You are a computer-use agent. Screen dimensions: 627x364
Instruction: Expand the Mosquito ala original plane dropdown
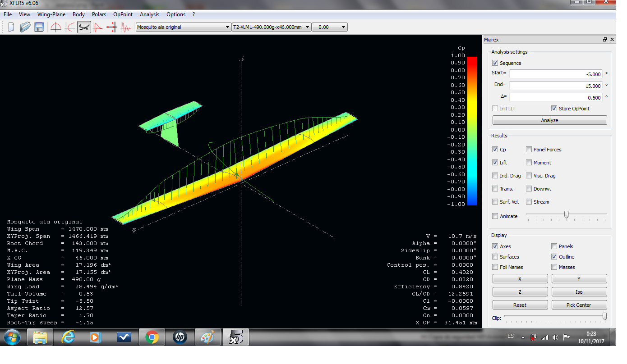pos(227,27)
